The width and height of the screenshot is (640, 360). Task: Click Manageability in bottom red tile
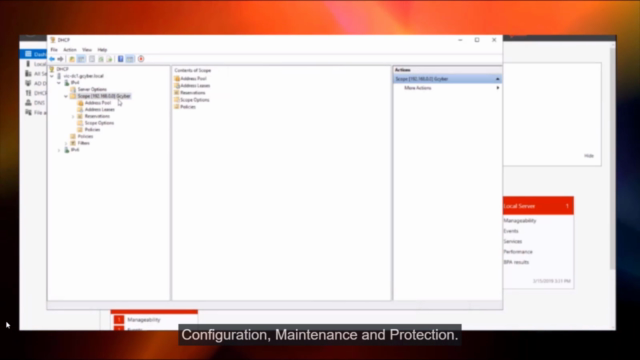144,320
